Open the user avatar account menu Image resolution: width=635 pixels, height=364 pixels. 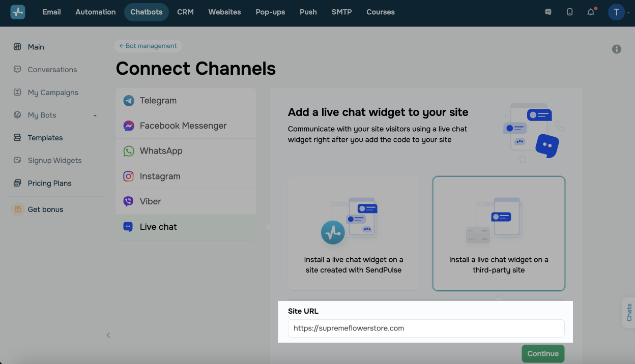(616, 12)
